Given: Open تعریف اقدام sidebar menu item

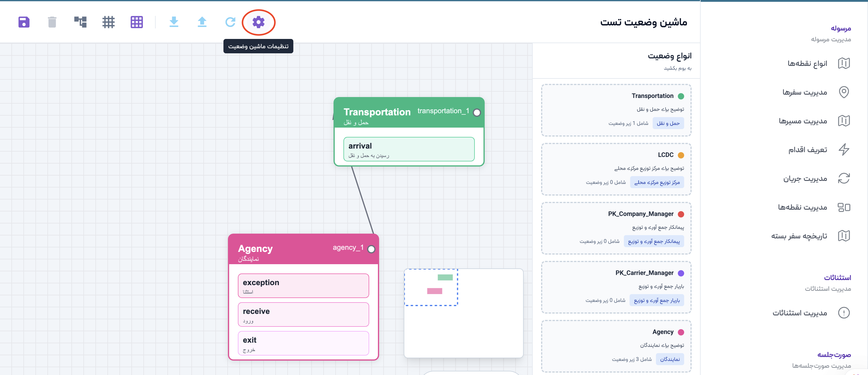Looking at the screenshot, I should pyautogui.click(x=807, y=150).
